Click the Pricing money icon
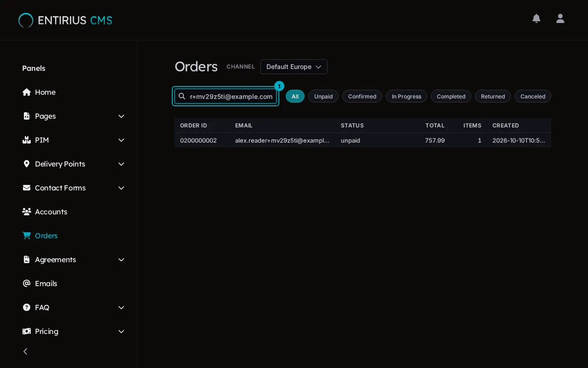The width and height of the screenshot is (588, 368). tap(27, 331)
